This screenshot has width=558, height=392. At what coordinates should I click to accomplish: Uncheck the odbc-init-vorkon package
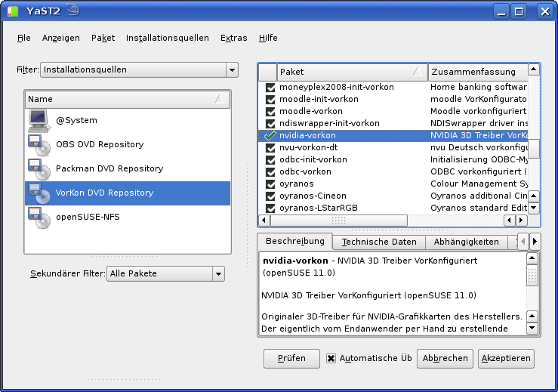pos(270,160)
